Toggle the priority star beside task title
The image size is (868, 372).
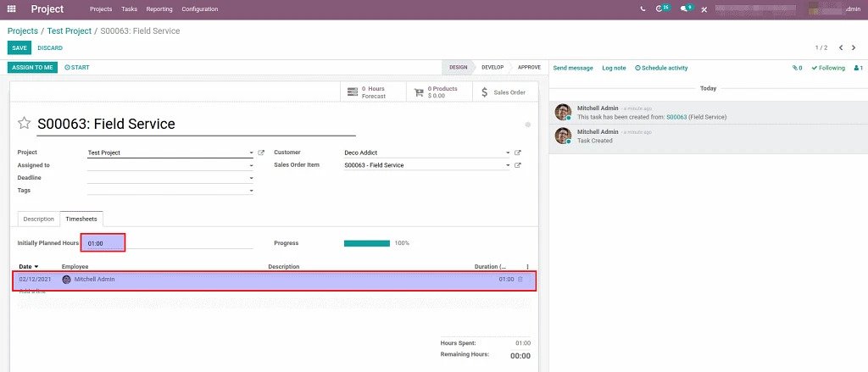(24, 123)
